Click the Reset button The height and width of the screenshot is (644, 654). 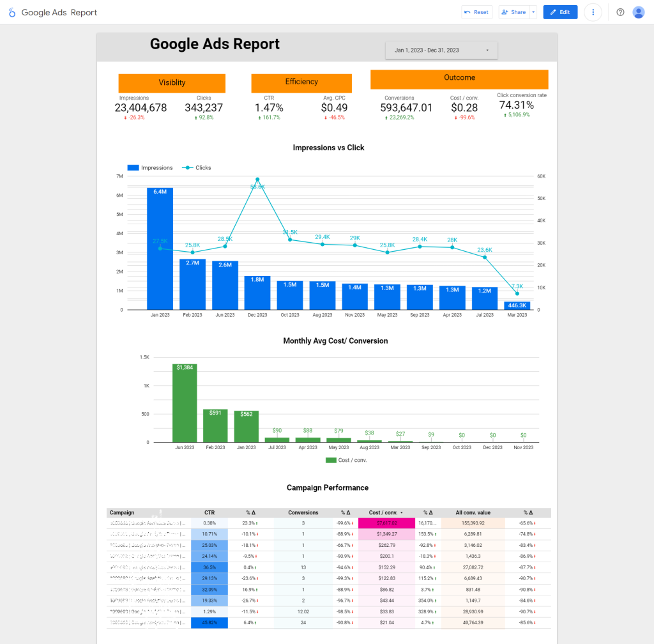tap(476, 12)
